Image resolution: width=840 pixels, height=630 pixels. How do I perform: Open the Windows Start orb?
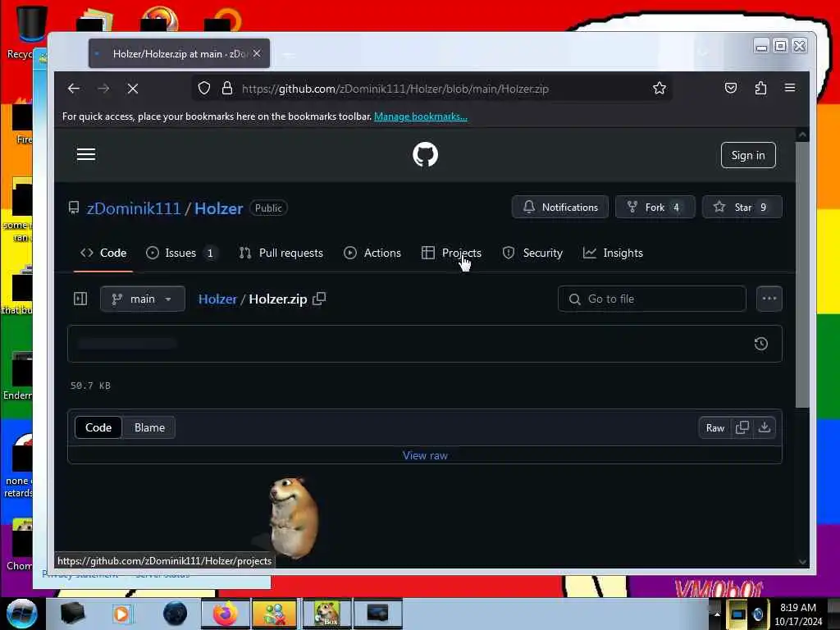[21, 614]
